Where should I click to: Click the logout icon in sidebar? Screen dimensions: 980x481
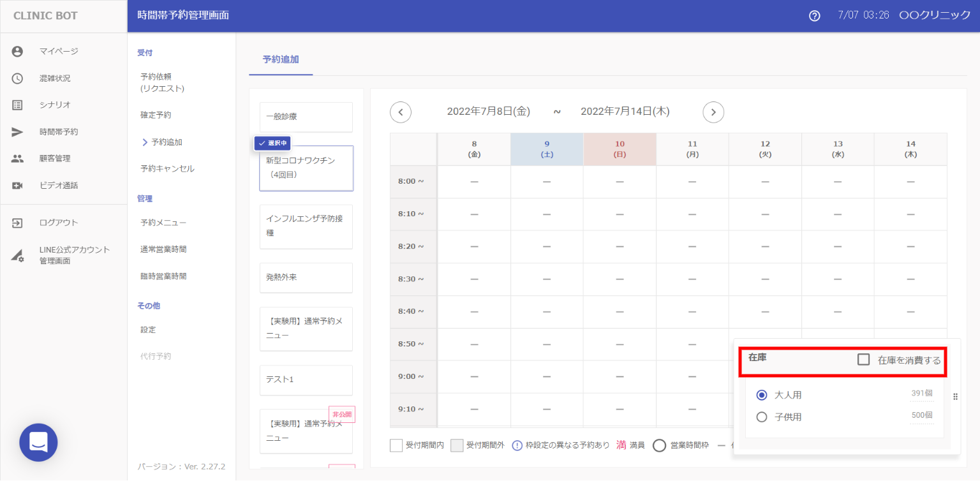17,223
